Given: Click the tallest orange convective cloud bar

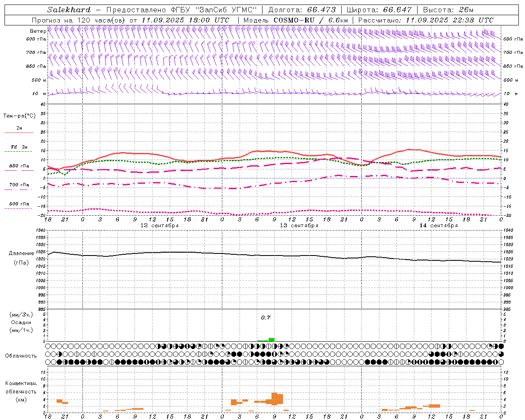Looking at the screenshot, I should coord(274,399).
